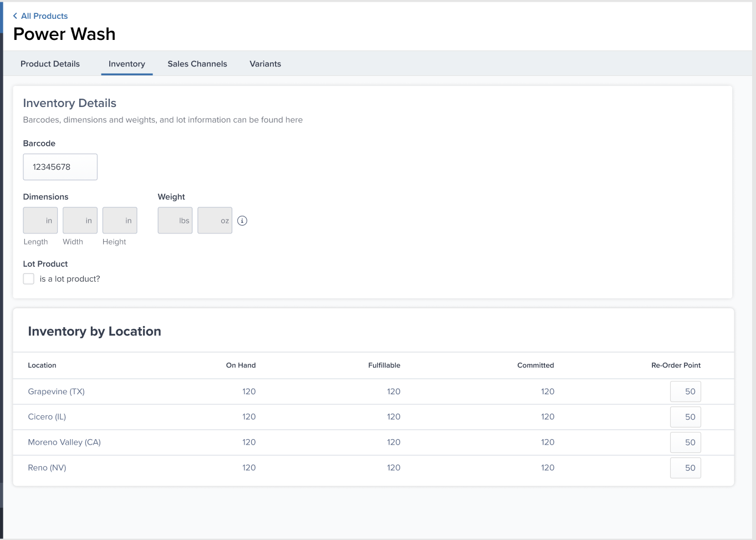Click the lbs weight input field

tap(175, 220)
